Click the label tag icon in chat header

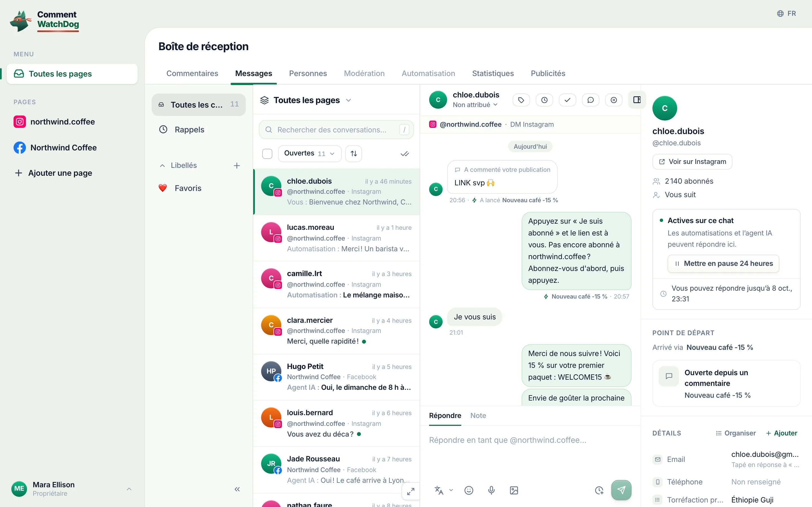coord(521,100)
